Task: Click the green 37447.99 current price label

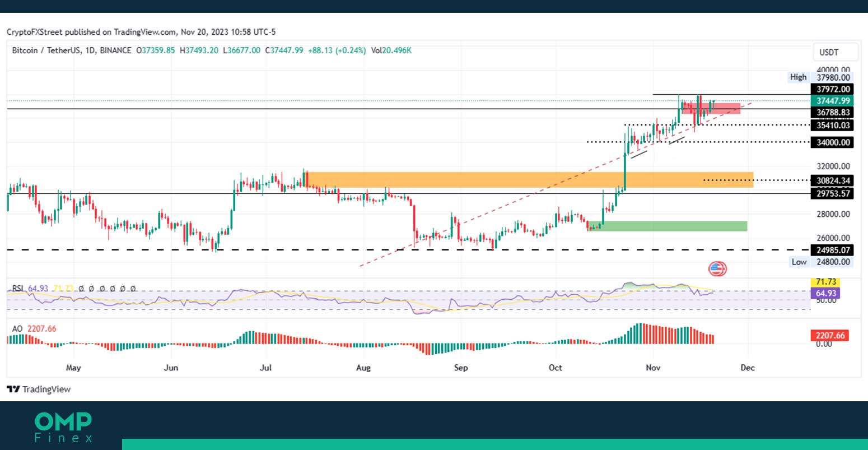Action: point(832,101)
